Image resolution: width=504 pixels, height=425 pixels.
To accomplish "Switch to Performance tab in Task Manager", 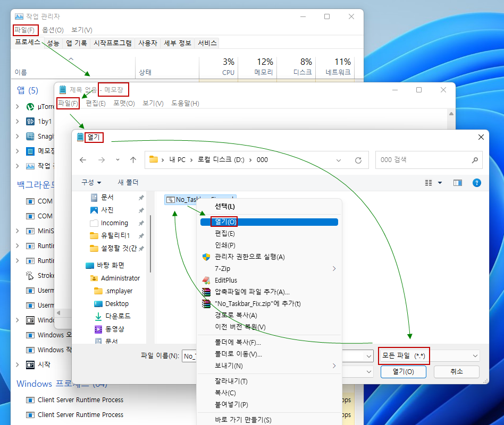I will pos(53,43).
